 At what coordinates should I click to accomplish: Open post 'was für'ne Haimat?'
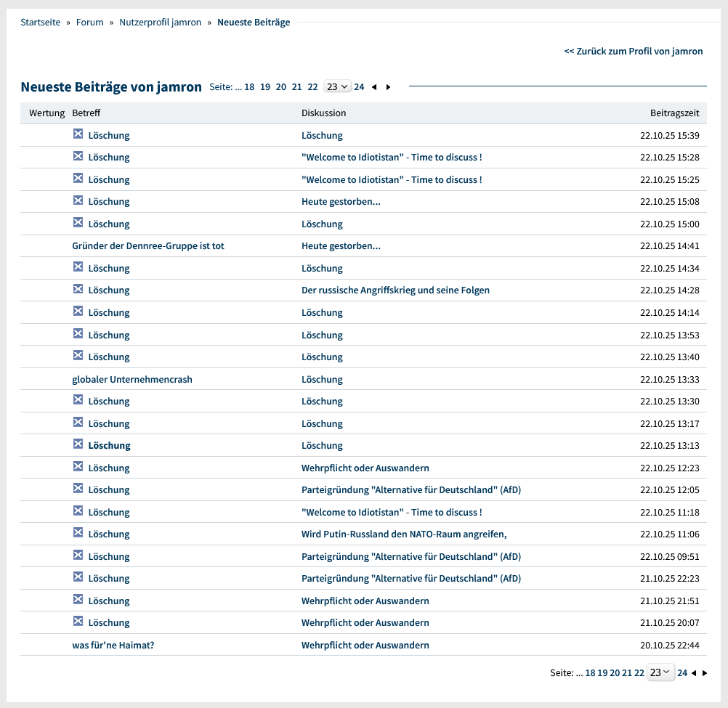point(113,645)
